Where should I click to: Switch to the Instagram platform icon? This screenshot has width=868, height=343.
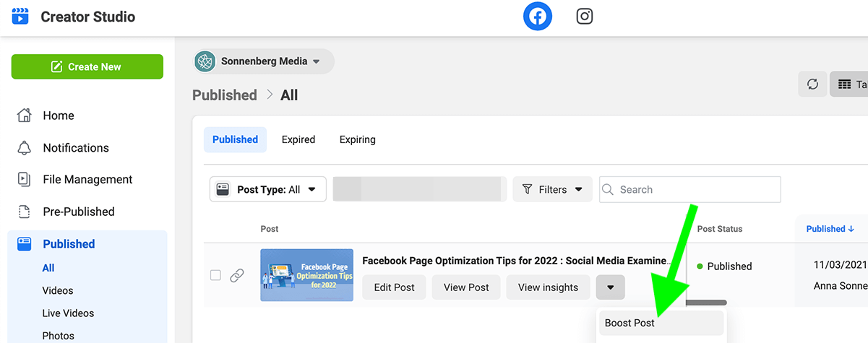click(x=585, y=17)
